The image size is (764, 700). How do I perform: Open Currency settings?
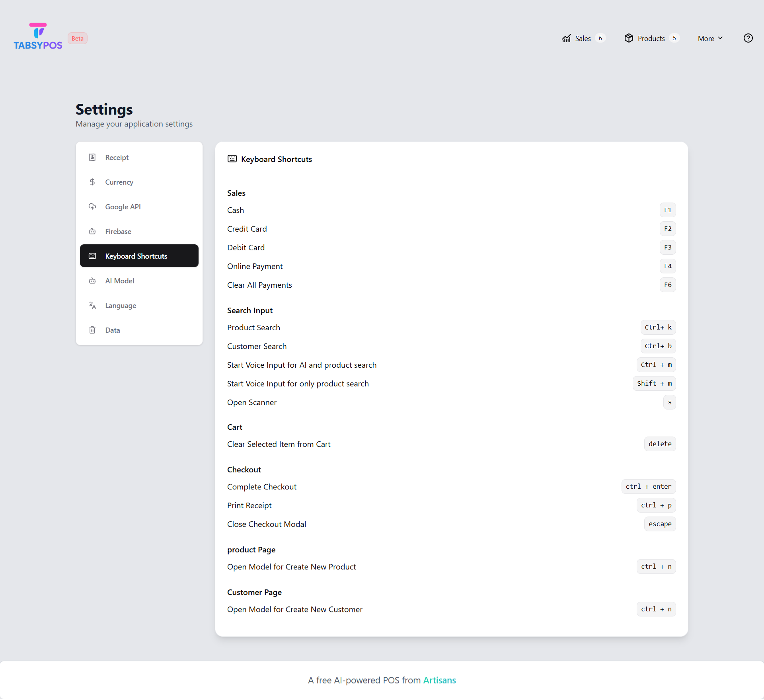click(x=139, y=182)
